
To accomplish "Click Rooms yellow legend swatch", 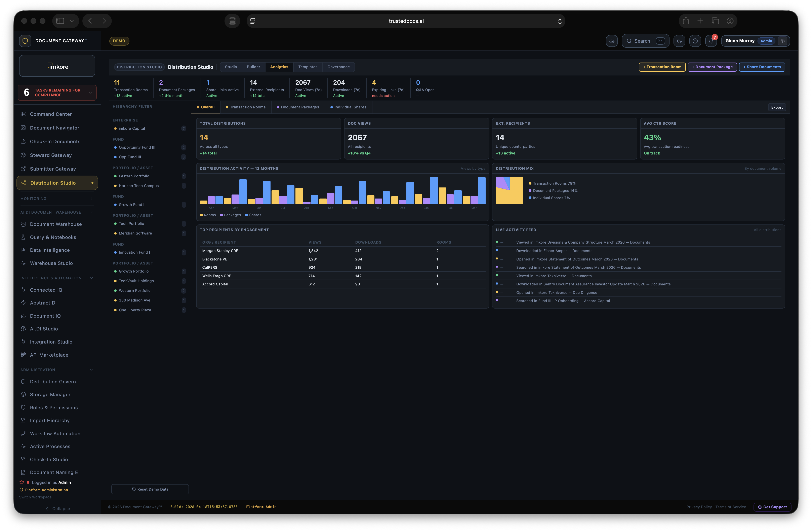I will 201,215.
